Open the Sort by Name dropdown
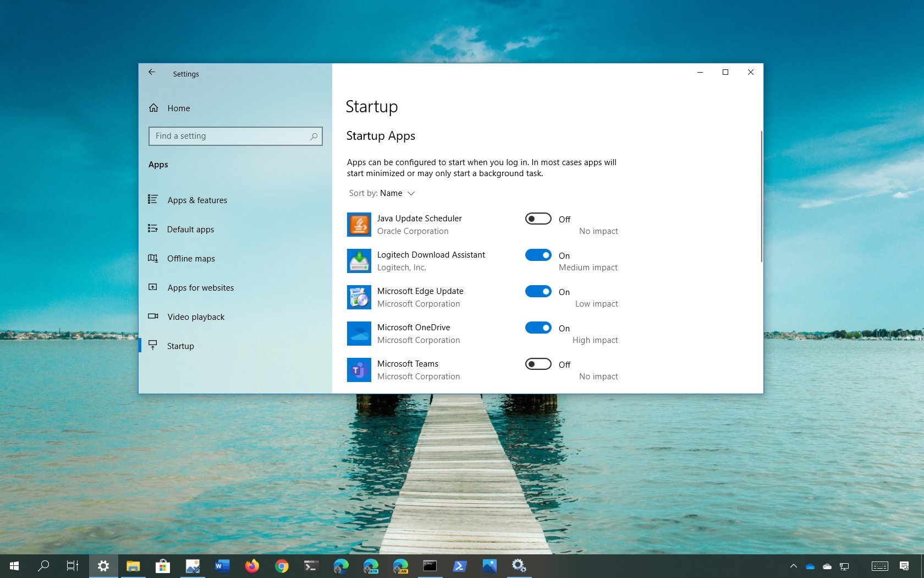 pos(382,193)
